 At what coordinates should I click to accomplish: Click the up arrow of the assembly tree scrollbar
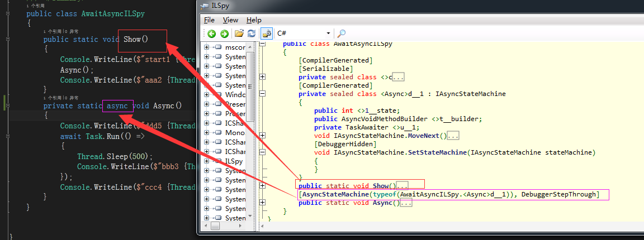[x=250, y=47]
